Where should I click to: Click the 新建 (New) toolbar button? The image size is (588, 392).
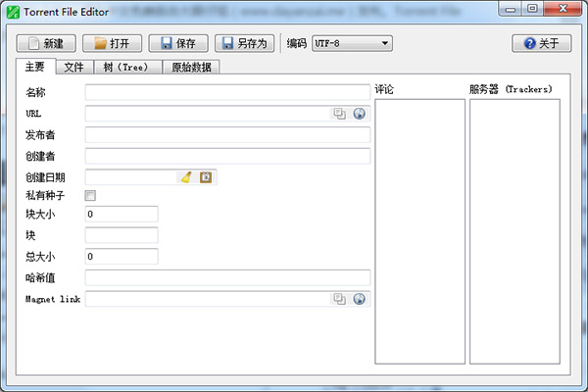(45, 43)
